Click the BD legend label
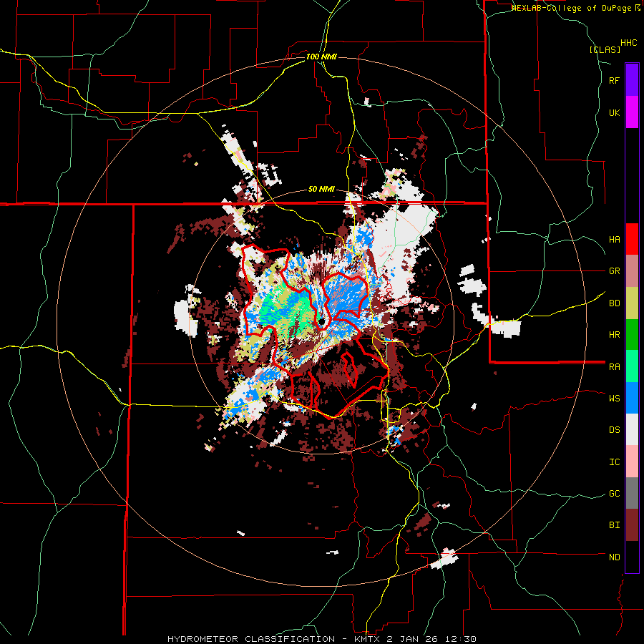Image resolution: width=644 pixels, height=644 pixels. click(614, 303)
